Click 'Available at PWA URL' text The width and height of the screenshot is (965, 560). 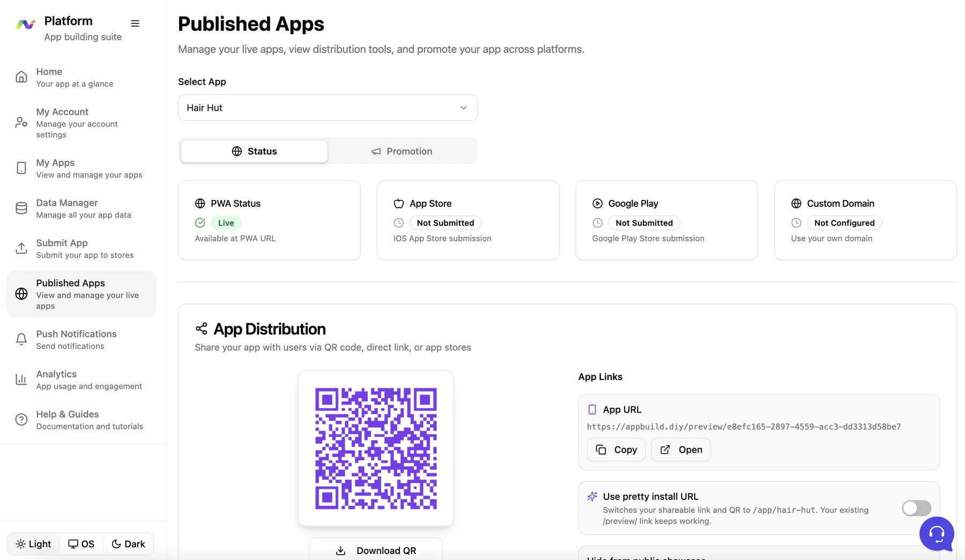pyautogui.click(x=235, y=238)
